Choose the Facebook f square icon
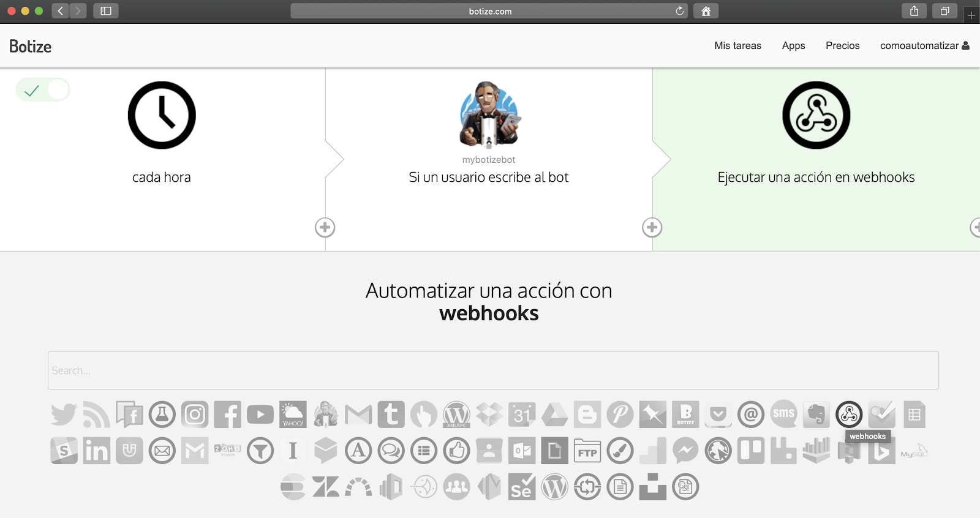This screenshot has width=980, height=518. pyautogui.click(x=227, y=415)
